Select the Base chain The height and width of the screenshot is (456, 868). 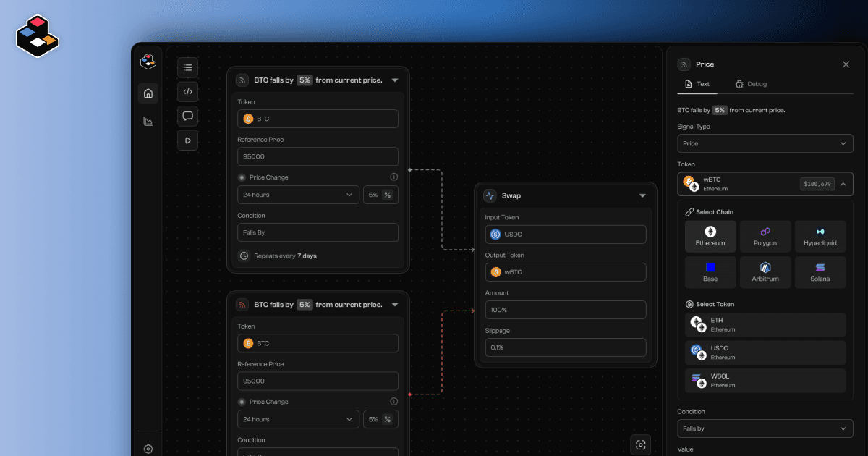(710, 272)
